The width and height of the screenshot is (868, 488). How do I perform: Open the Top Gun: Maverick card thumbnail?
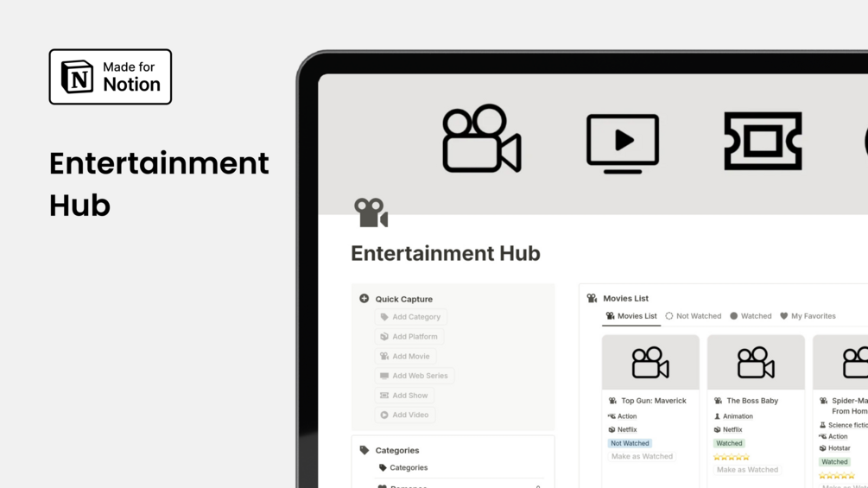point(650,363)
